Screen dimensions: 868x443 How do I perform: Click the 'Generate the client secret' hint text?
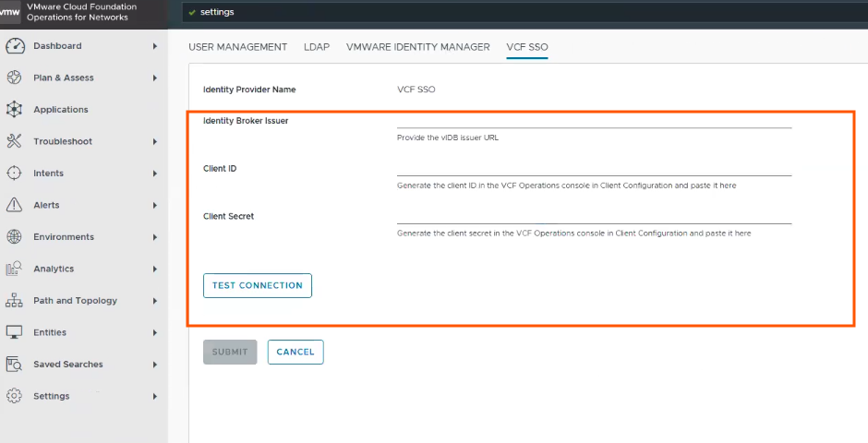[574, 233]
